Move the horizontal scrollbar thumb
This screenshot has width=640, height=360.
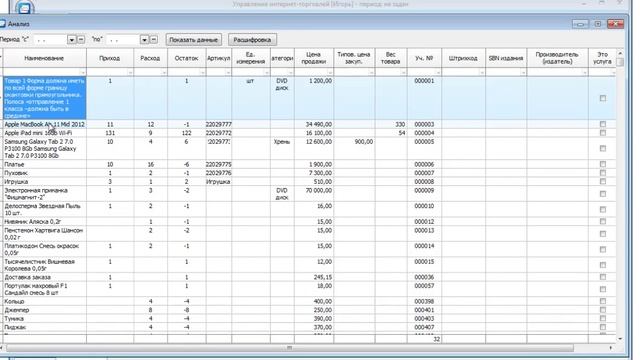coord(290,348)
